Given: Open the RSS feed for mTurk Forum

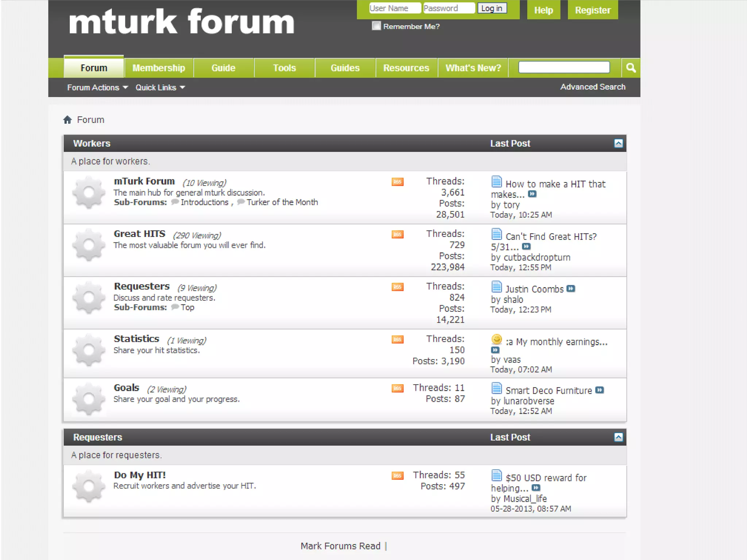Looking at the screenshot, I should [398, 182].
